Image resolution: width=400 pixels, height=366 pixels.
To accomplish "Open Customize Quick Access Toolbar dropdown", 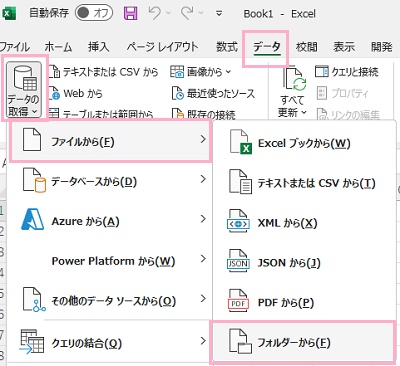I will tap(219, 14).
